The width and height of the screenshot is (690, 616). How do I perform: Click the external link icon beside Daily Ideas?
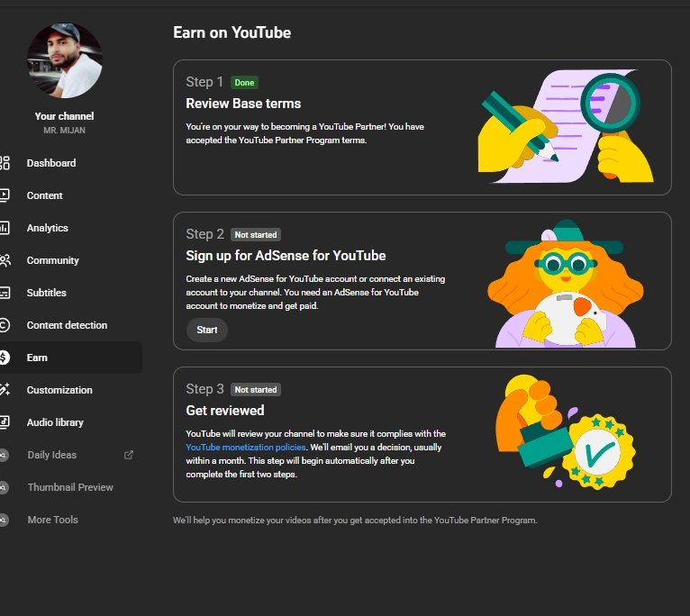click(x=129, y=455)
